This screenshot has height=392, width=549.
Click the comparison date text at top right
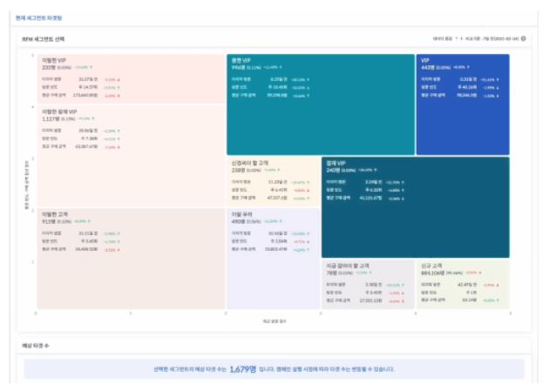pos(491,38)
